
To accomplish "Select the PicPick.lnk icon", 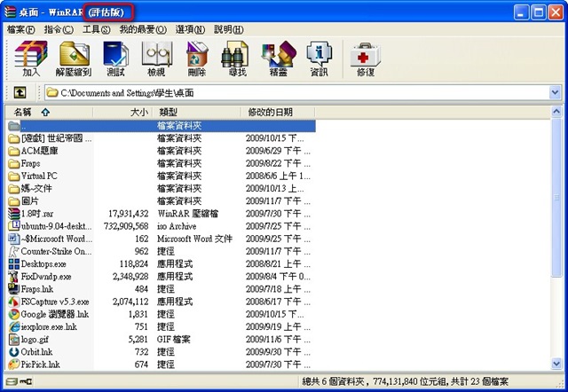I will [x=14, y=365].
